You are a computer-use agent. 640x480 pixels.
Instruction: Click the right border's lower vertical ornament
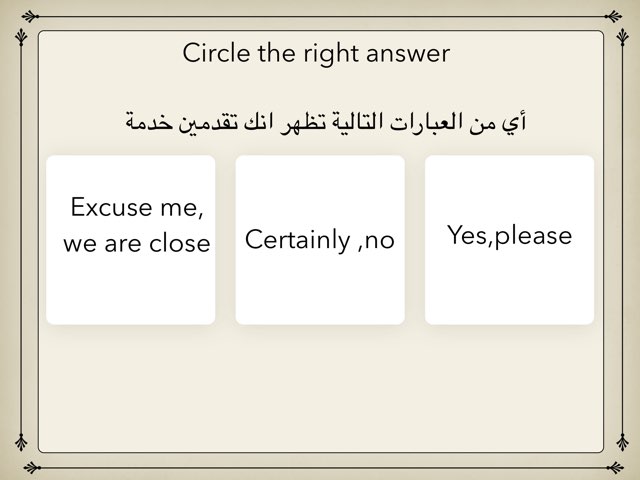pos(622,442)
